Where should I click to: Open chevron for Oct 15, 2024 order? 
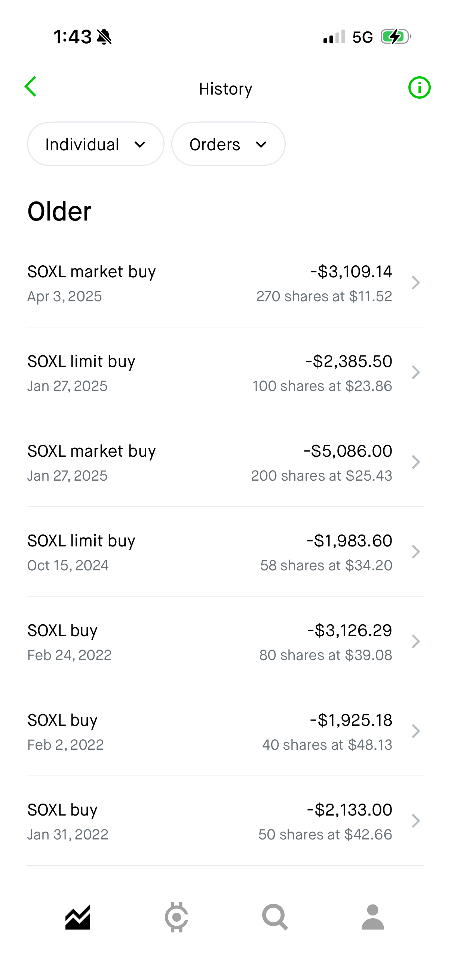(x=416, y=552)
